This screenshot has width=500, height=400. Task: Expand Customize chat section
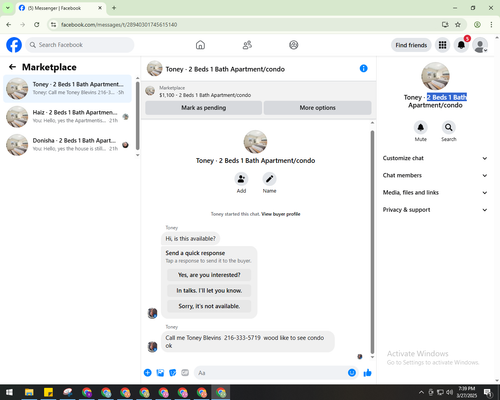coord(435,158)
